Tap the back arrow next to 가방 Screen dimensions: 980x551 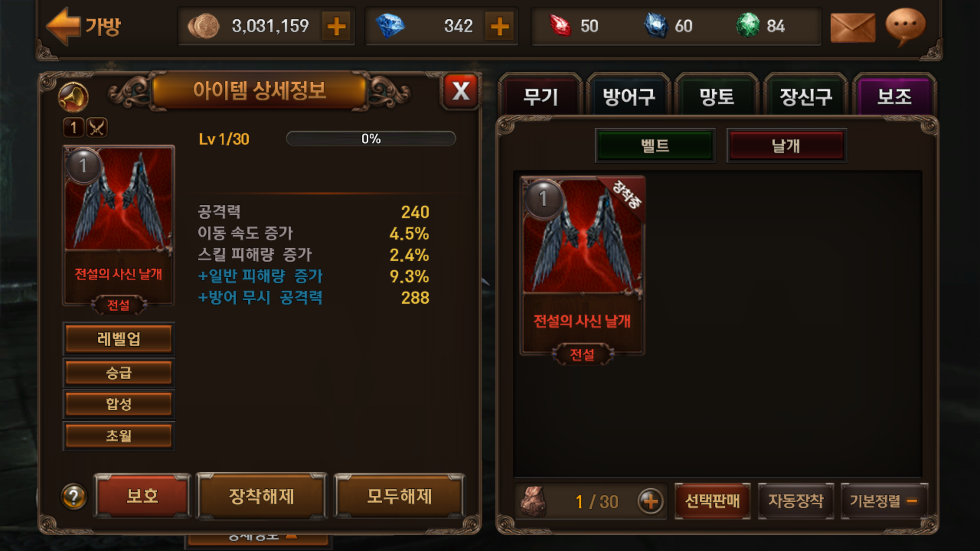pos(63,26)
